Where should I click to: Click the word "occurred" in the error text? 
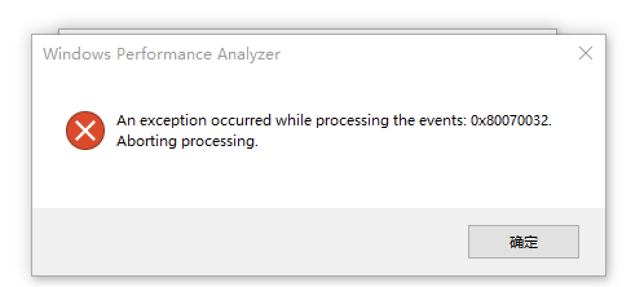click(x=241, y=121)
